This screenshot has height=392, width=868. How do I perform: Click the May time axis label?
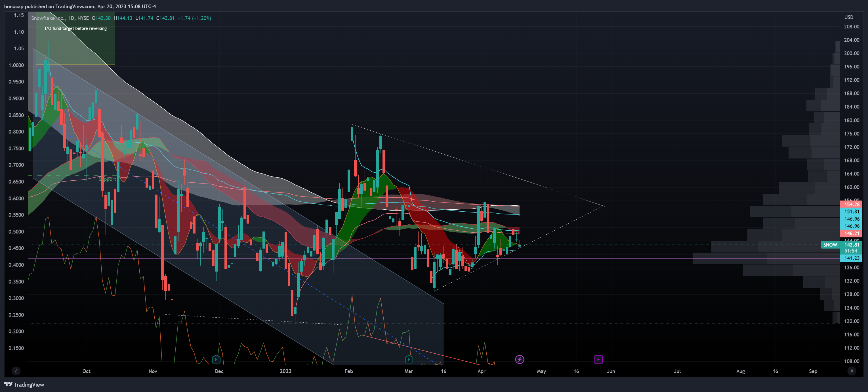541,371
